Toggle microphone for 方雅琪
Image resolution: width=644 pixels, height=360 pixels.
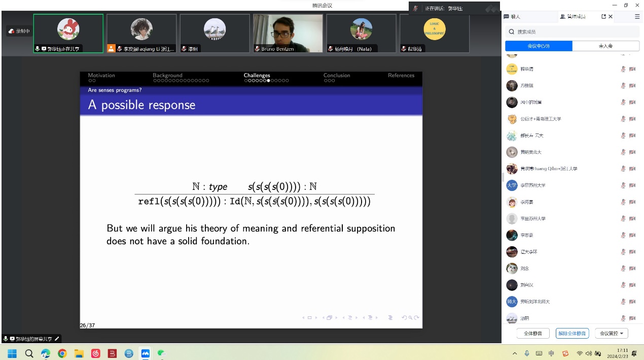(x=623, y=86)
